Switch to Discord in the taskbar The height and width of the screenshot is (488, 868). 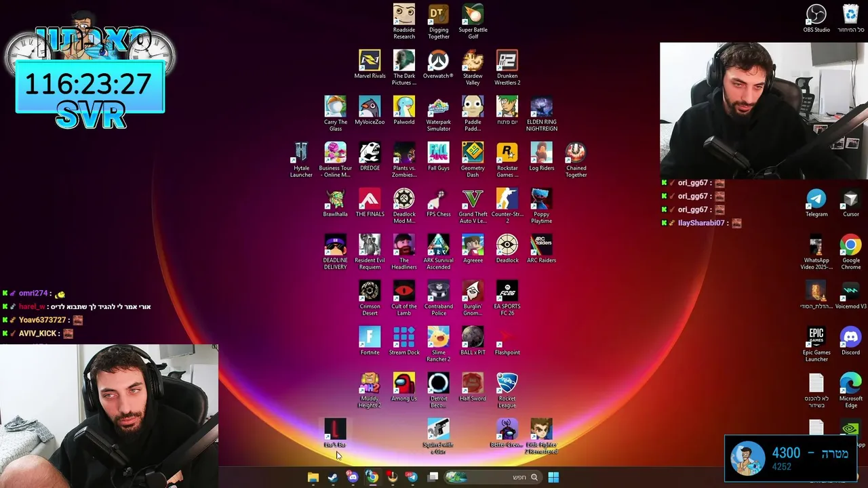(352, 477)
